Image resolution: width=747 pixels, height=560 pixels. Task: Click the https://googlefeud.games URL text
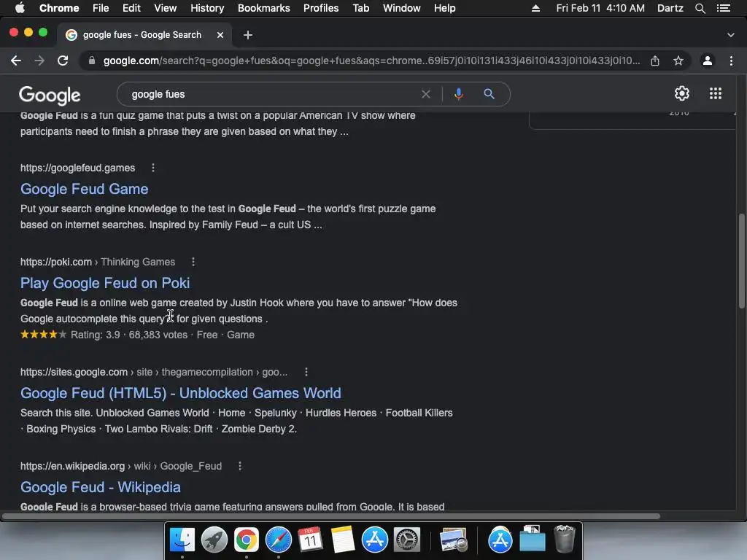77,168
